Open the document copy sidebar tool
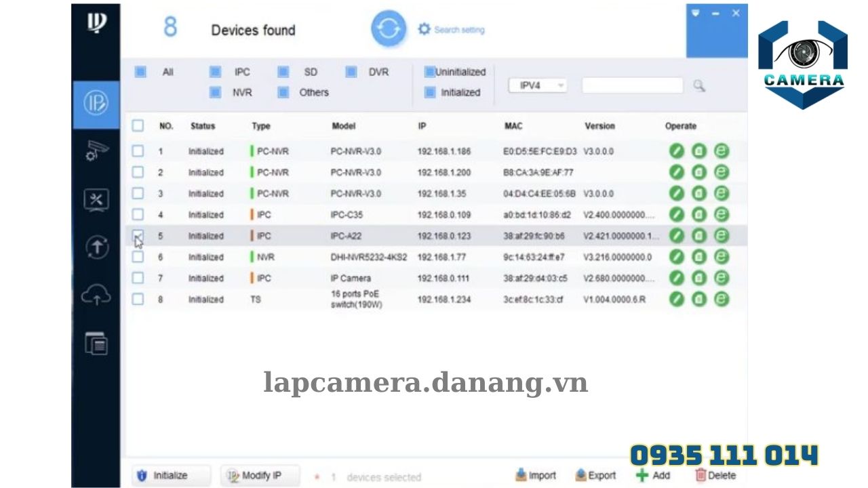The width and height of the screenshot is (868, 488). pos(96,343)
